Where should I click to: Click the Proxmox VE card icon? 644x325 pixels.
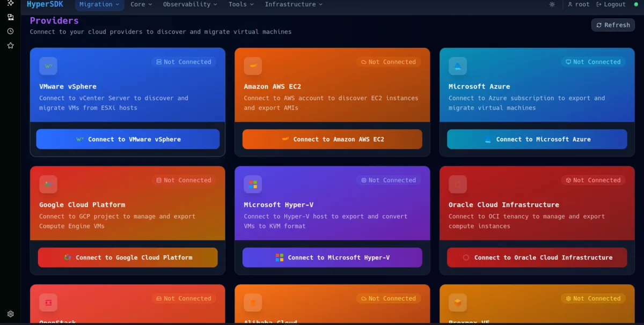click(457, 302)
